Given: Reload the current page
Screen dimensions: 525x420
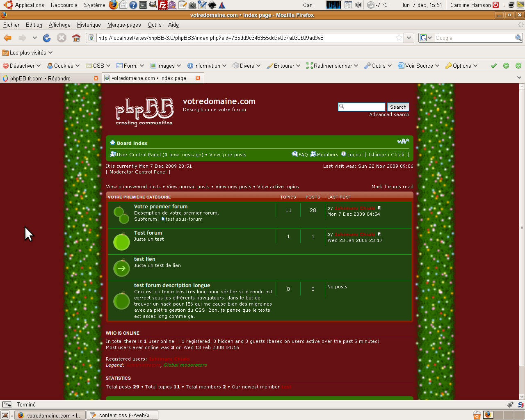Looking at the screenshot, I should click(47, 38).
